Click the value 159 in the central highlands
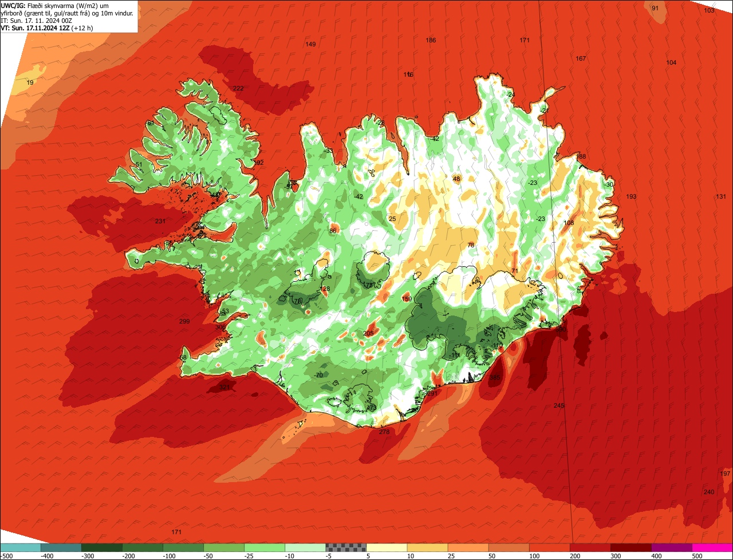 click(x=407, y=299)
